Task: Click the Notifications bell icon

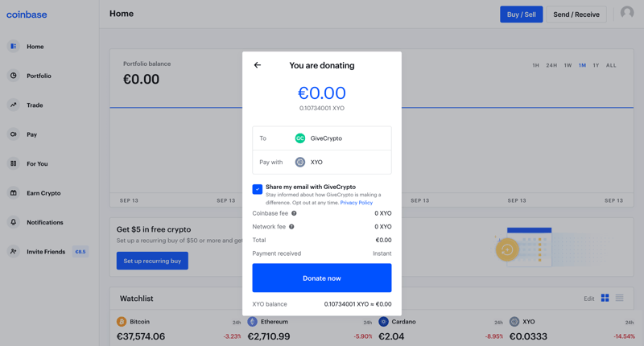Action: (14, 222)
